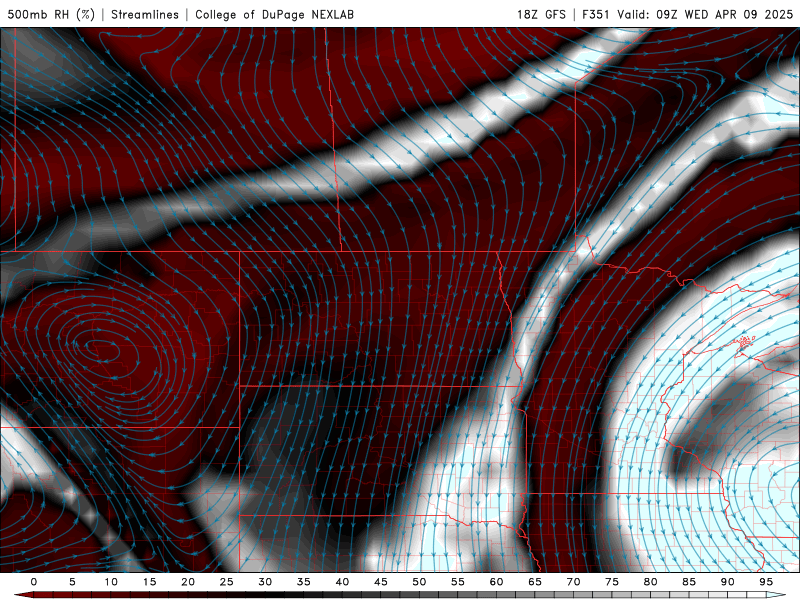The width and height of the screenshot is (800, 600).
Task: Click the '40' colorbar scale label
Action: 342,582
